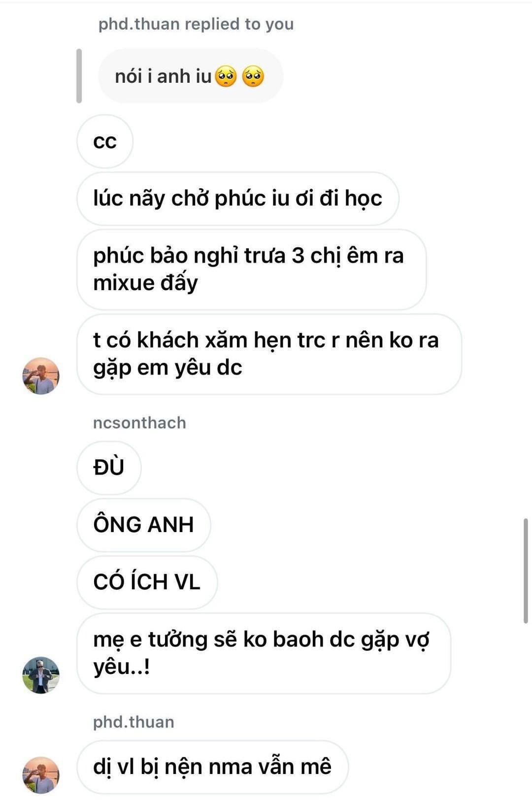
Task: Select the 'phúc bảo nghỉ trưa' message bubble
Action: [252, 270]
